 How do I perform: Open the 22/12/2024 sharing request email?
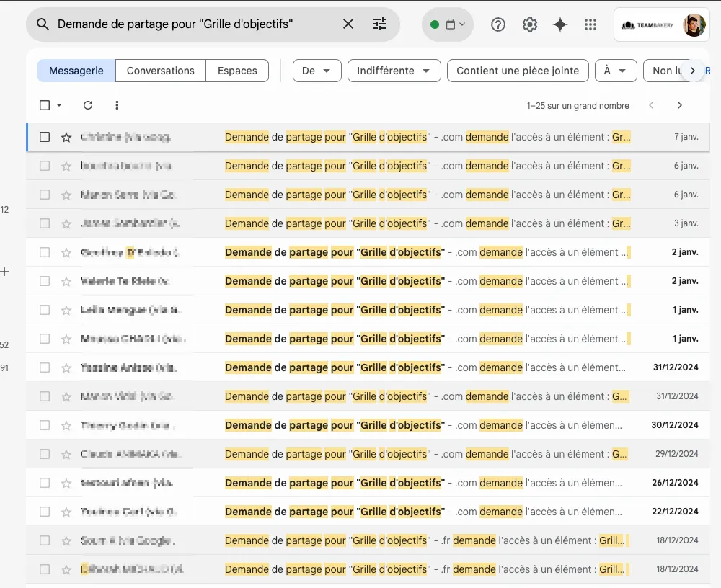click(x=368, y=512)
